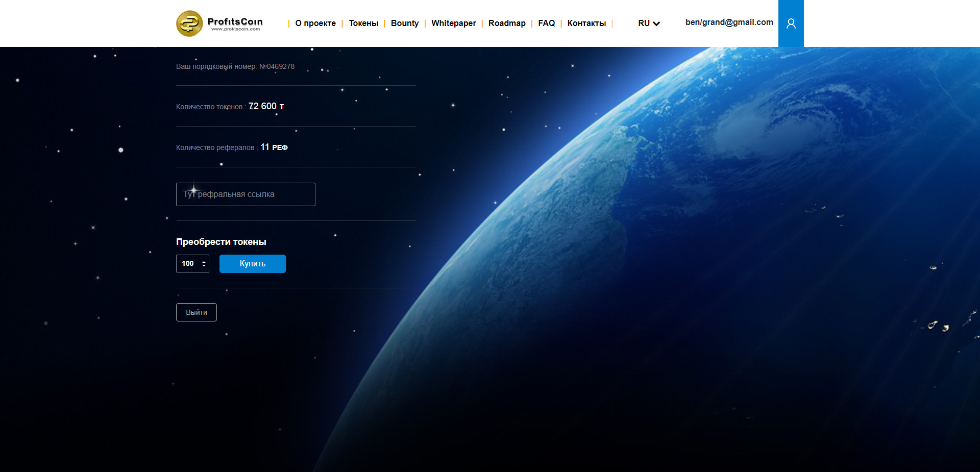The height and width of the screenshot is (472, 980).
Task: Go to Контакты in the navigation
Action: [586, 23]
